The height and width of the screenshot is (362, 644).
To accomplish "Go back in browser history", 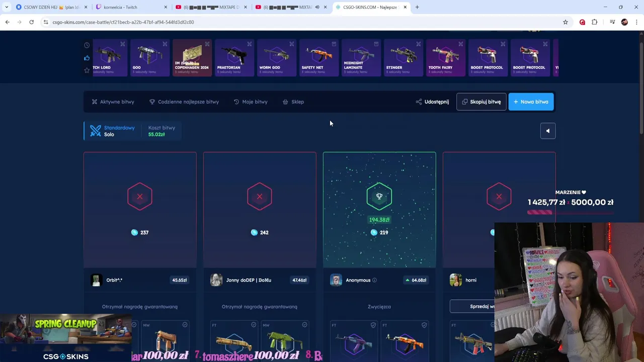I will pyautogui.click(x=7, y=22).
